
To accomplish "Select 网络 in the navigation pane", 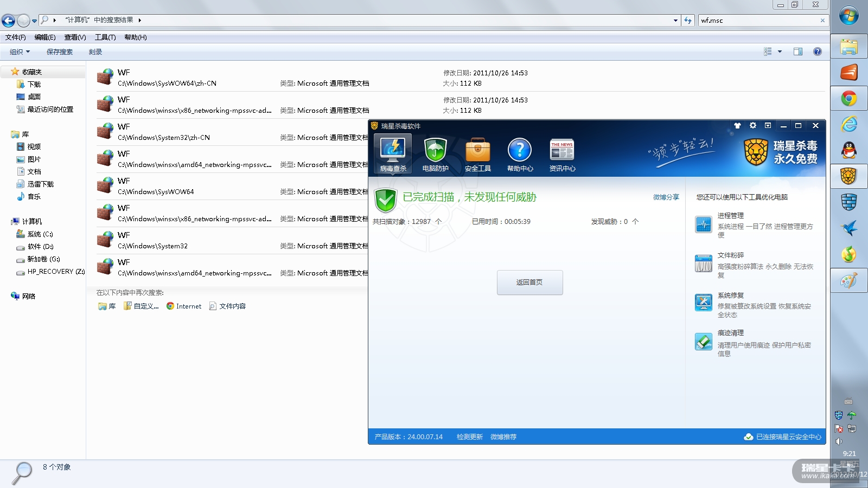I will 23,297.
